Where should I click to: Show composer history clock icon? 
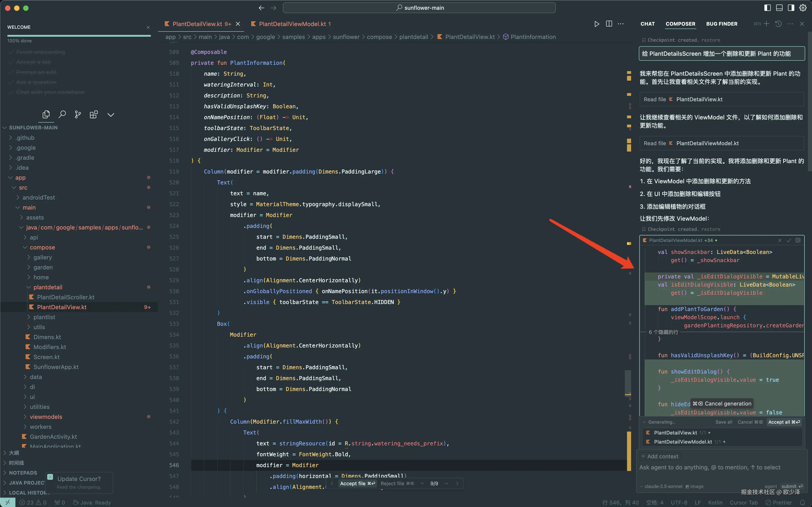tap(778, 24)
